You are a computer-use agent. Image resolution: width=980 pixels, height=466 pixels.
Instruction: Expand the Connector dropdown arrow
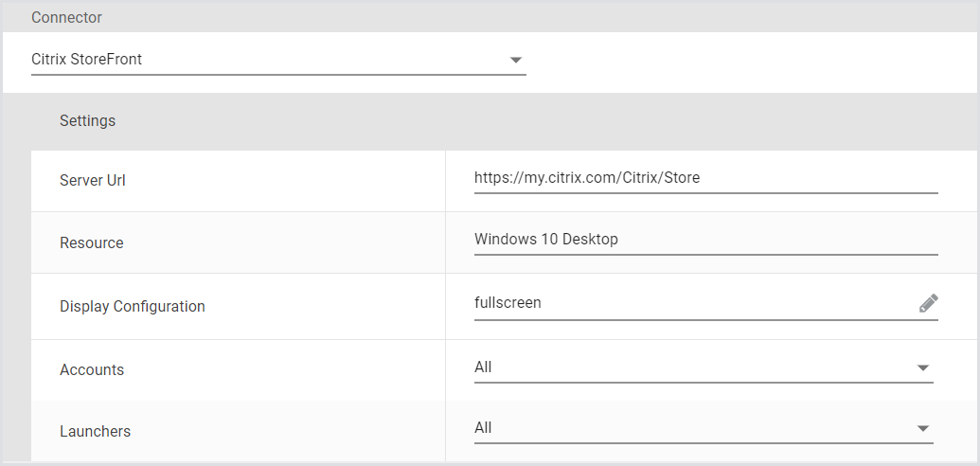(516, 60)
